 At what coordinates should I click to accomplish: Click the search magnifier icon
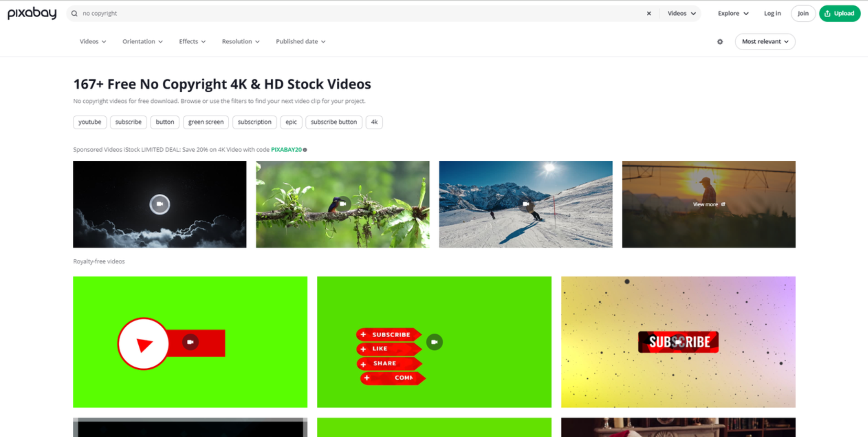tap(74, 13)
